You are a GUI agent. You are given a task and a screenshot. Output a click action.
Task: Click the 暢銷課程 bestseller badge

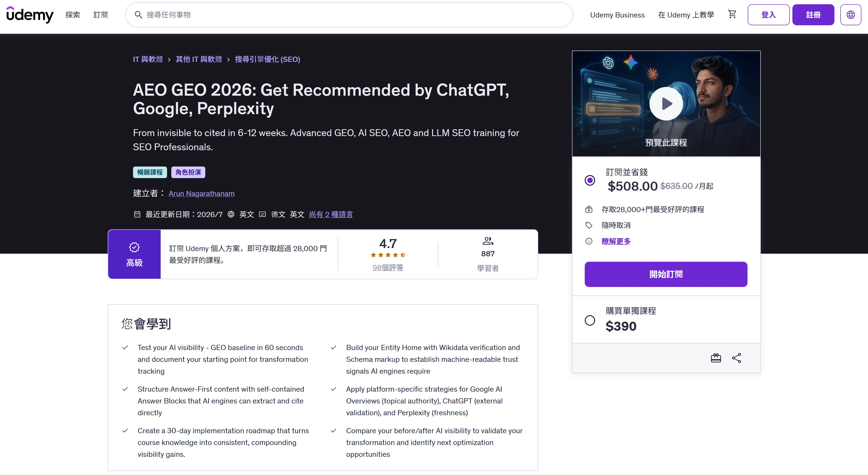(150, 172)
